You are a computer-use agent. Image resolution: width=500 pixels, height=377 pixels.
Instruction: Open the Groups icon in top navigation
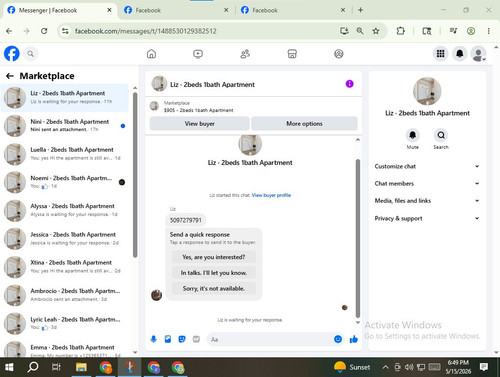[x=339, y=54]
